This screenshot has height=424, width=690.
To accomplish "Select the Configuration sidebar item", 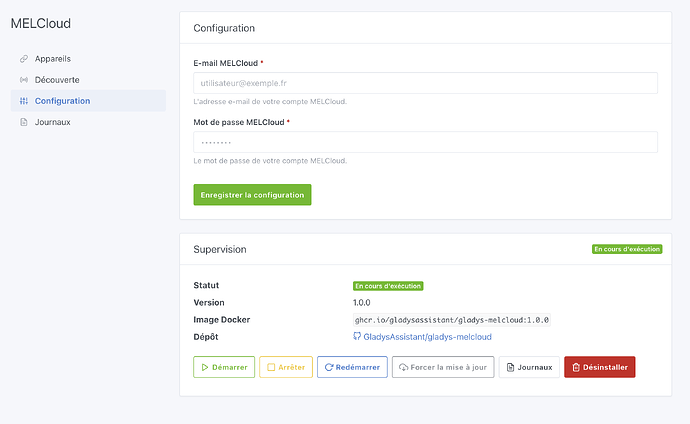I will pyautogui.click(x=88, y=101).
